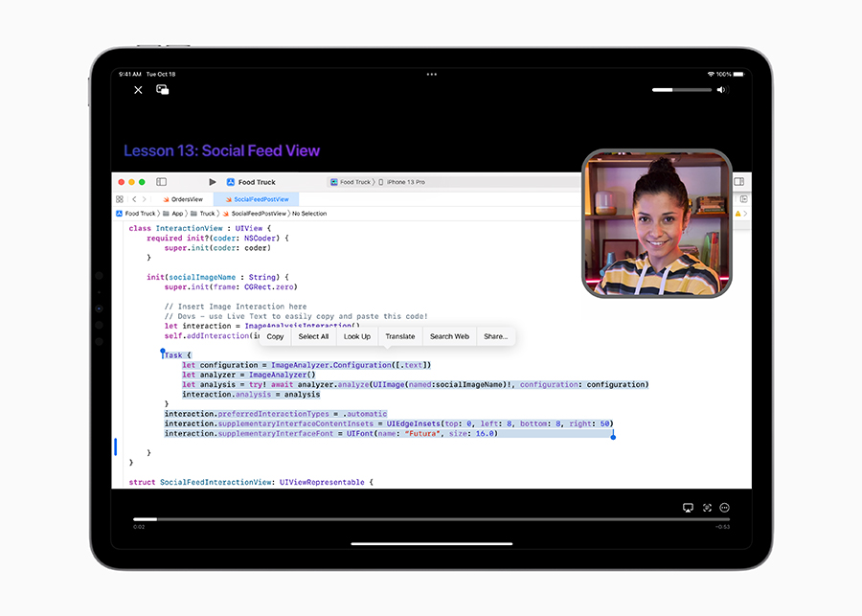Choose Copy in the text popup menu
The width and height of the screenshot is (862, 616).
(x=275, y=336)
